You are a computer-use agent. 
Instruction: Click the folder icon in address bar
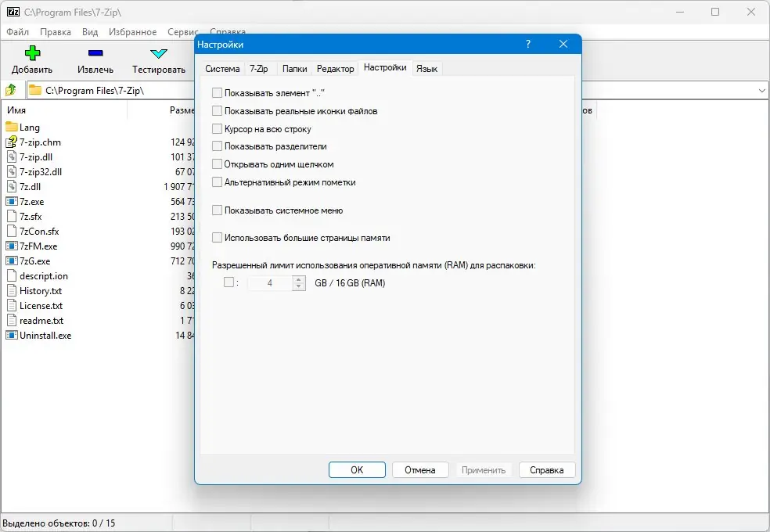pos(35,90)
